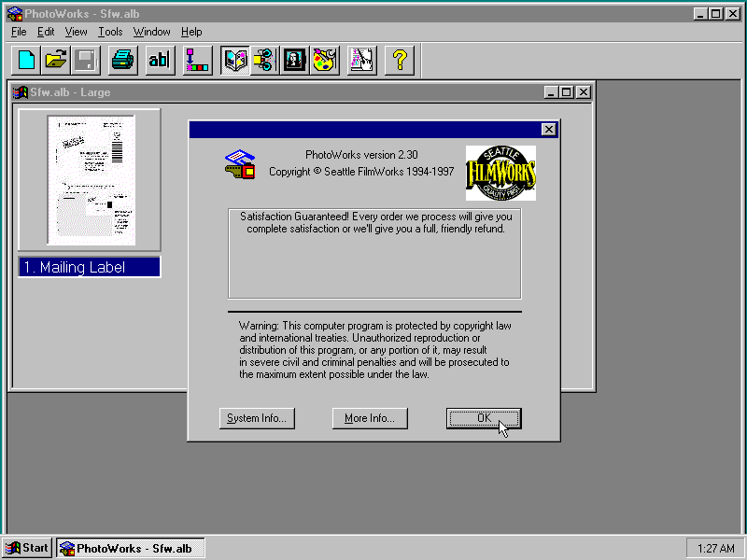The height and width of the screenshot is (560, 747).
Task: Open the Tools menu
Action: click(110, 32)
